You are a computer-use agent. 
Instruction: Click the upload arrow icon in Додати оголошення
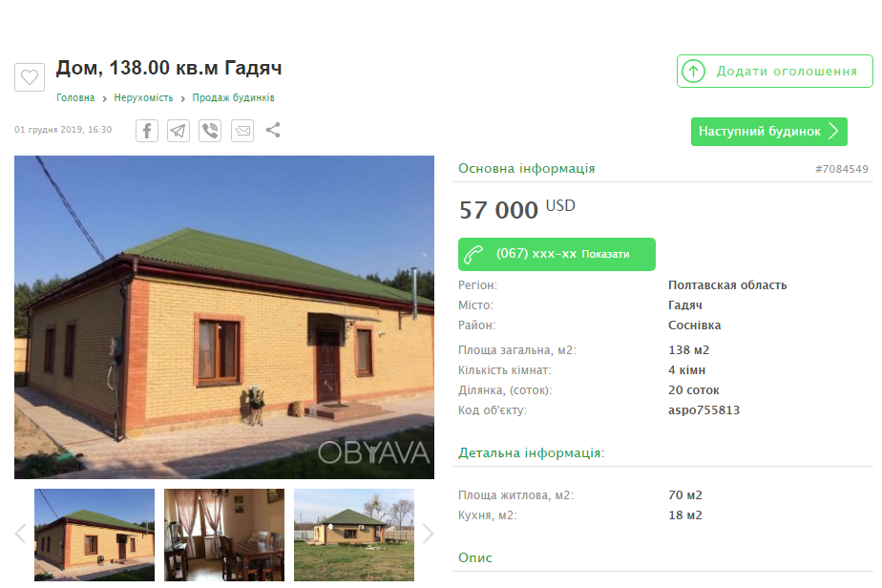[694, 72]
